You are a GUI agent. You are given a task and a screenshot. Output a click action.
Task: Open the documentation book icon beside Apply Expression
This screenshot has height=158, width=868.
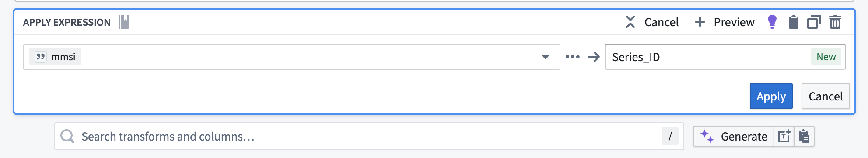pyautogui.click(x=124, y=22)
